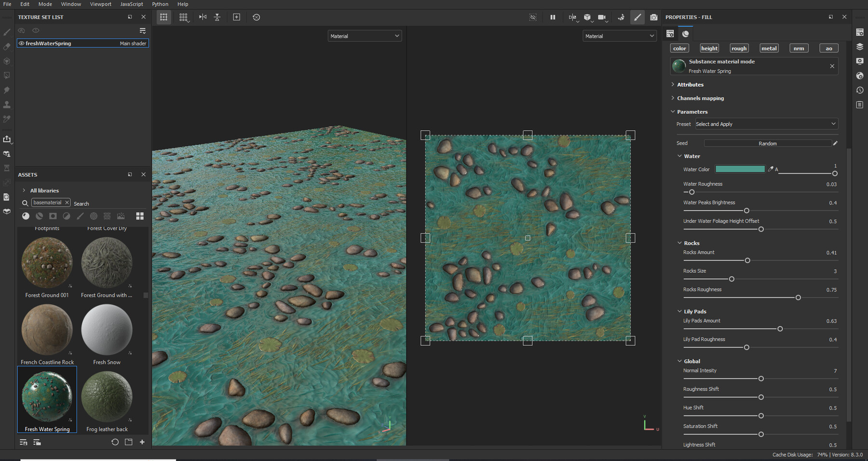Image resolution: width=868 pixels, height=461 pixels.
Task: Select the Eraser tool
Action: coord(7,46)
